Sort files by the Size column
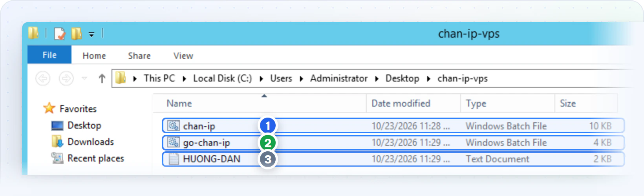The image size is (644, 196). tap(586, 103)
